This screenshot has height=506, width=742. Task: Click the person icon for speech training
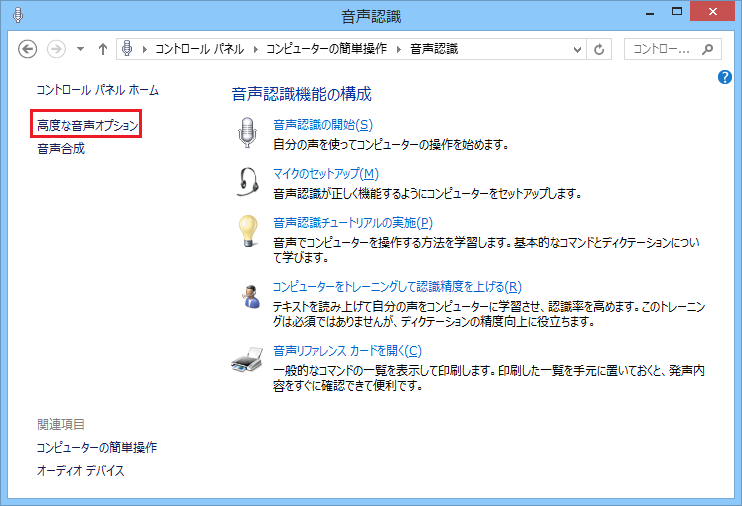[x=247, y=294]
